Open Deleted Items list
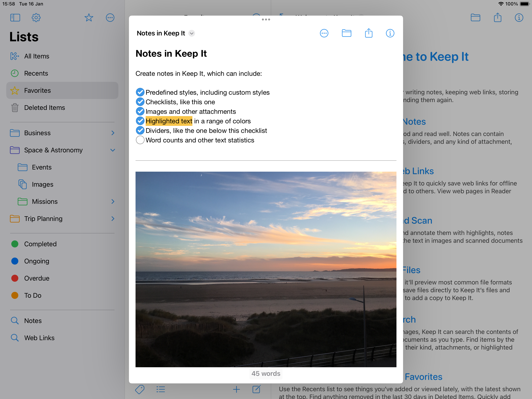This screenshot has width=532, height=399. coord(62,108)
